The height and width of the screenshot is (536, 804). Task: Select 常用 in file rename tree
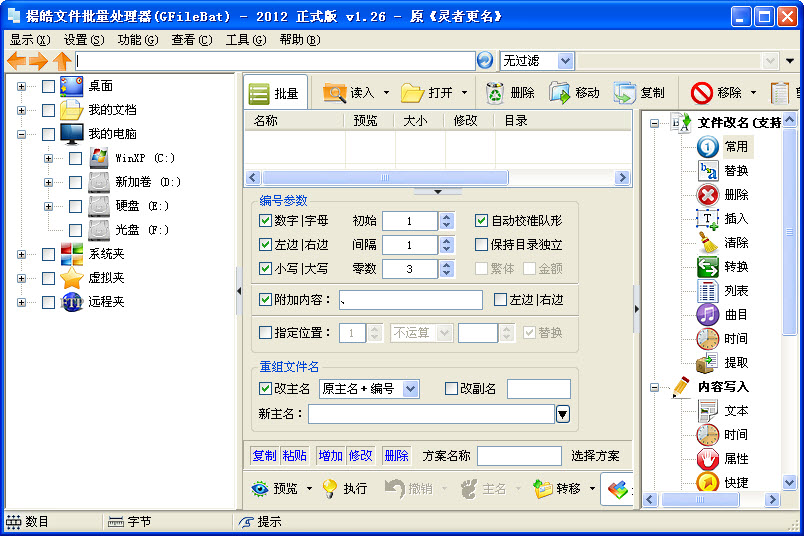coord(736,147)
